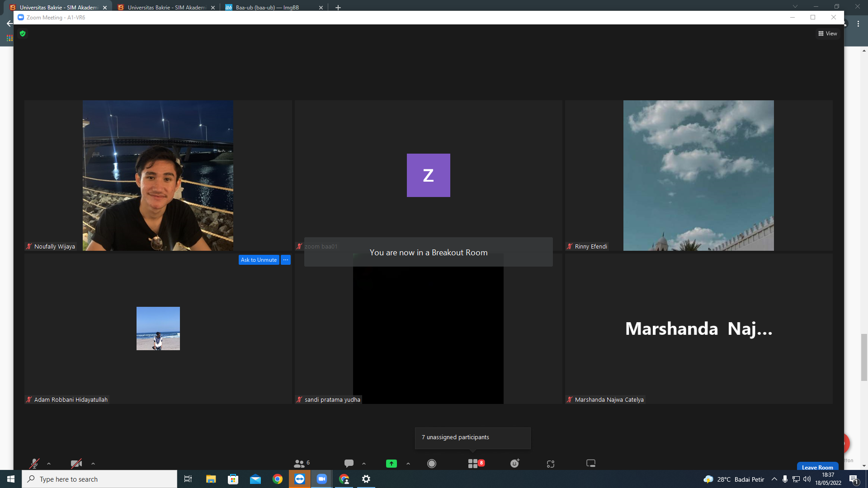The width and height of the screenshot is (868, 488).
Task: Open the clock showing 18:37
Action: 828,479
